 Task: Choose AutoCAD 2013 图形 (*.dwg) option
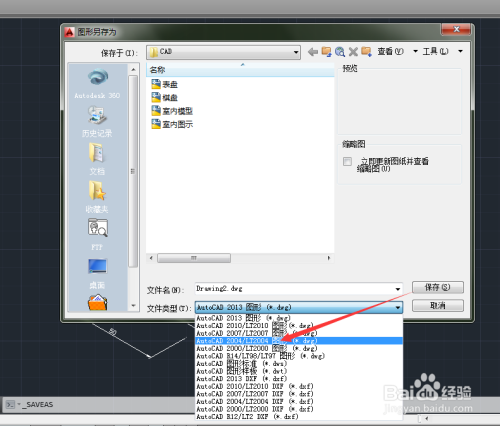click(x=299, y=318)
